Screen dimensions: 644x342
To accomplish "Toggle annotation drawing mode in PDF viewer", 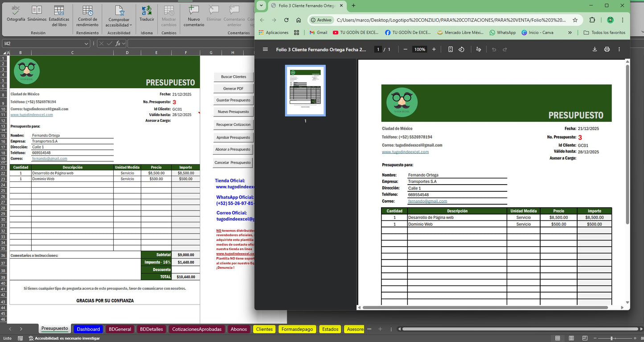I will coord(478,49).
